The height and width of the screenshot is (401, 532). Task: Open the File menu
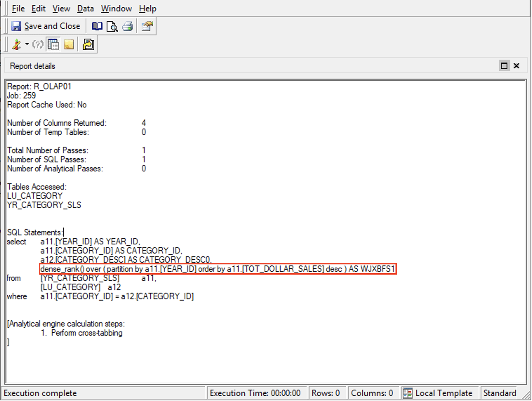(18, 8)
